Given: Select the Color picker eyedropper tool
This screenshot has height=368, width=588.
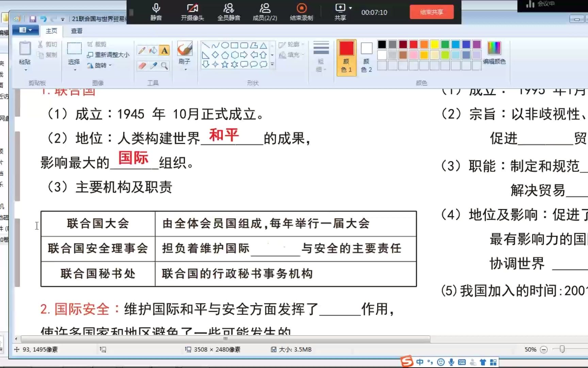Looking at the screenshot, I should click(153, 66).
